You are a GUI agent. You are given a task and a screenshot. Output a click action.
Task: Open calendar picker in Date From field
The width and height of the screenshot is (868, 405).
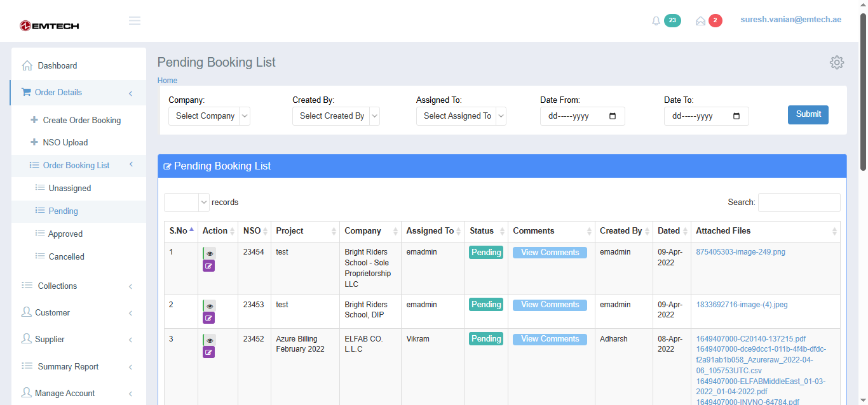pyautogui.click(x=613, y=116)
